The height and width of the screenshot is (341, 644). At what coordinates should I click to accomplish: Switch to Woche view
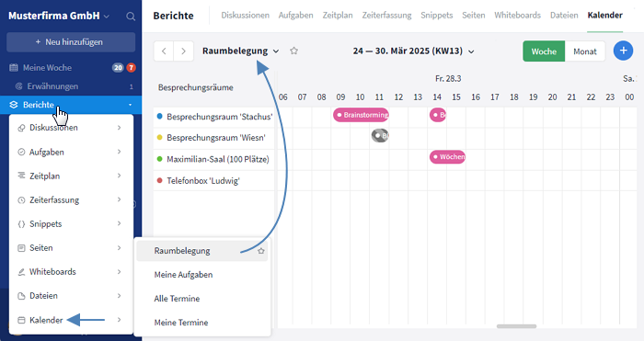pos(544,51)
